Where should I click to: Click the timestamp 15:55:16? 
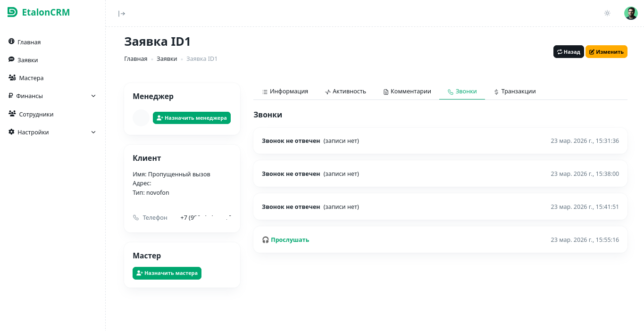pyautogui.click(x=585, y=240)
